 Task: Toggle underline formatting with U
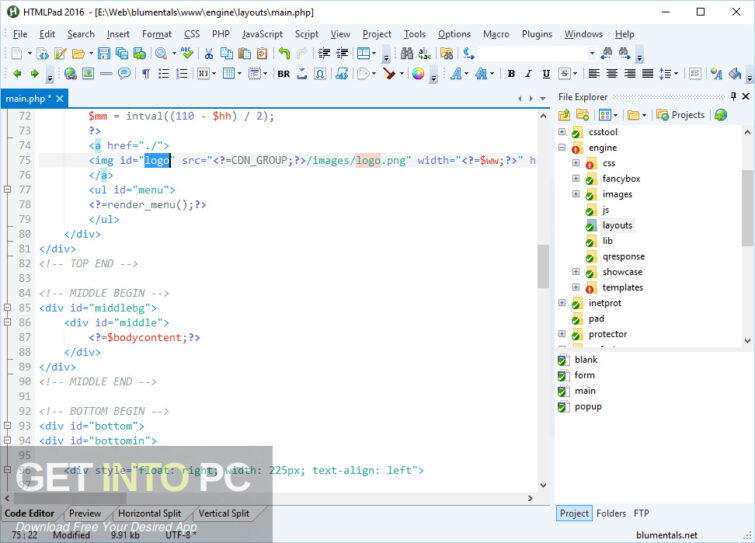tap(546, 74)
